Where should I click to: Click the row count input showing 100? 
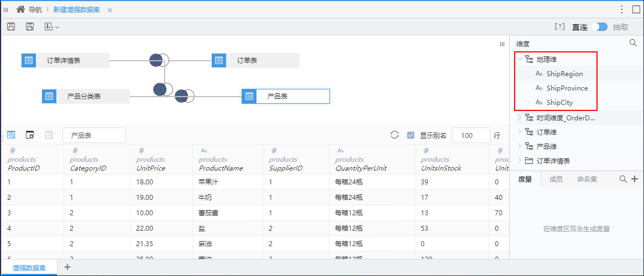[471, 135]
